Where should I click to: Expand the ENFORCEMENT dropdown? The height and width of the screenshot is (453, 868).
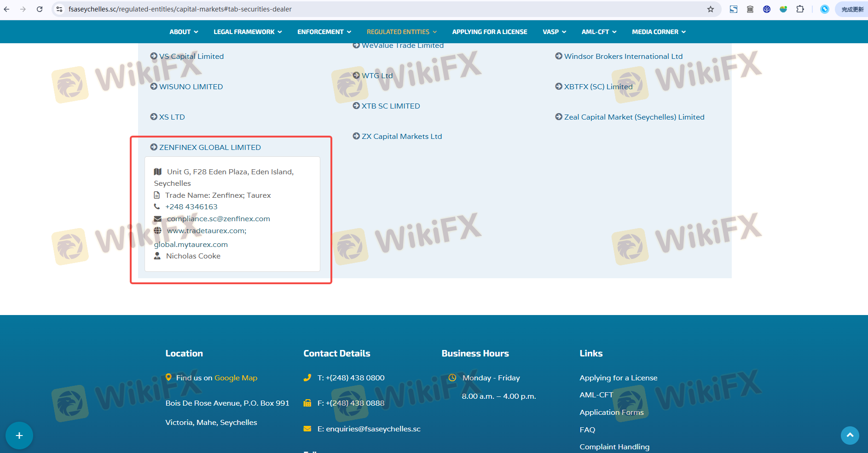(324, 32)
